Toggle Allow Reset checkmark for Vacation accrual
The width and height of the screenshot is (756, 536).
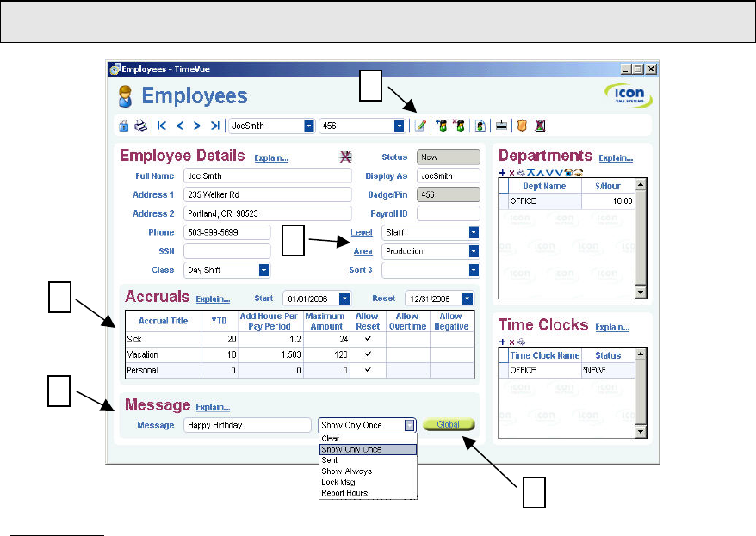pos(368,354)
